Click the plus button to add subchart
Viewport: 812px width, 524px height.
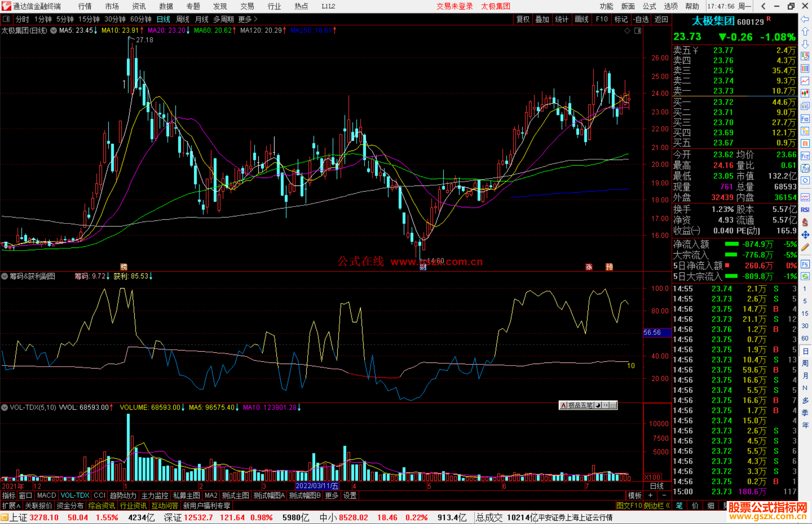651,495
